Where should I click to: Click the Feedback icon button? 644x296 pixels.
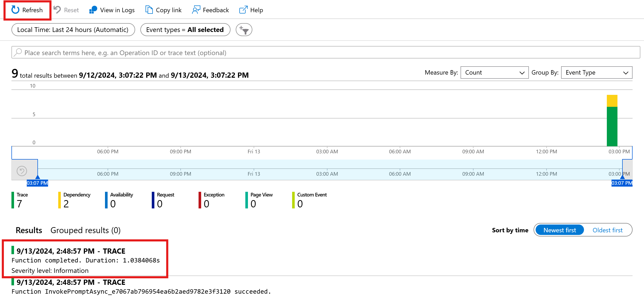coord(196,10)
